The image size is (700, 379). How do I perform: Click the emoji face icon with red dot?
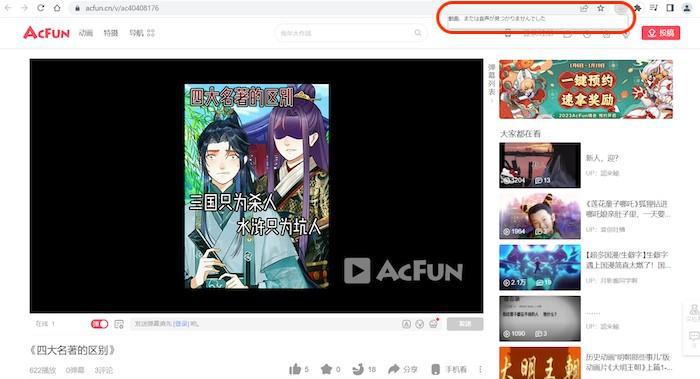433,324
